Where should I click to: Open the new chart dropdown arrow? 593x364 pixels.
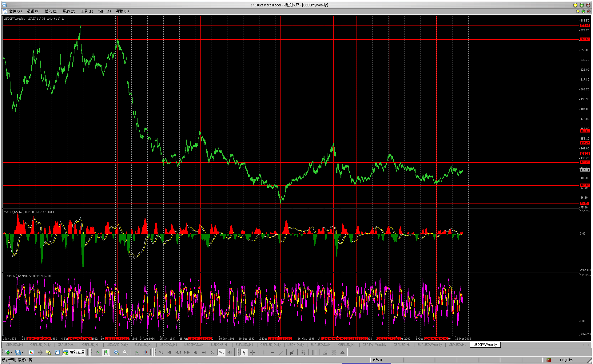(11, 353)
